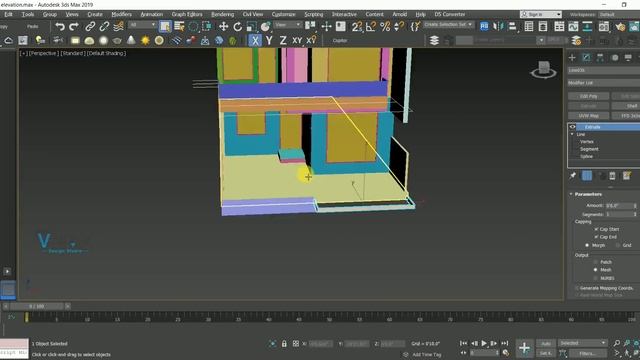Select the Patch output radio button
This screenshot has width=640, height=360.
pos(596,262)
